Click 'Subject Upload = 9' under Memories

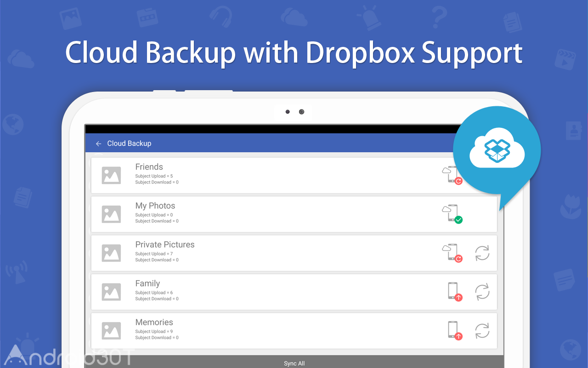[x=154, y=332]
